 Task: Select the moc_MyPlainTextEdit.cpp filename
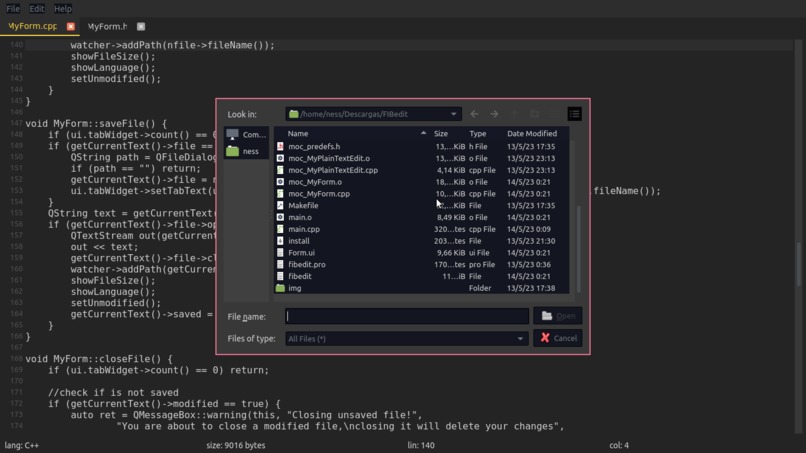[333, 170]
